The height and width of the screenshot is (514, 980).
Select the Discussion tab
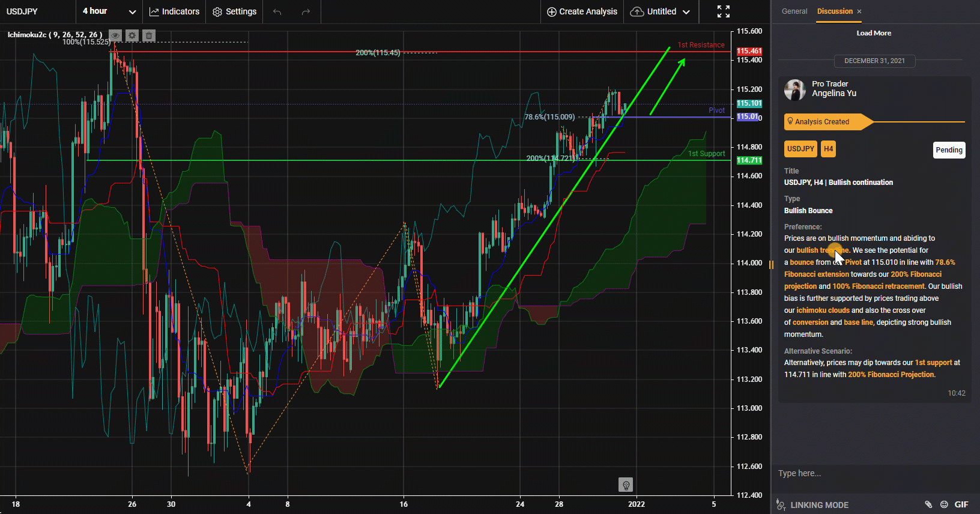[x=835, y=11]
